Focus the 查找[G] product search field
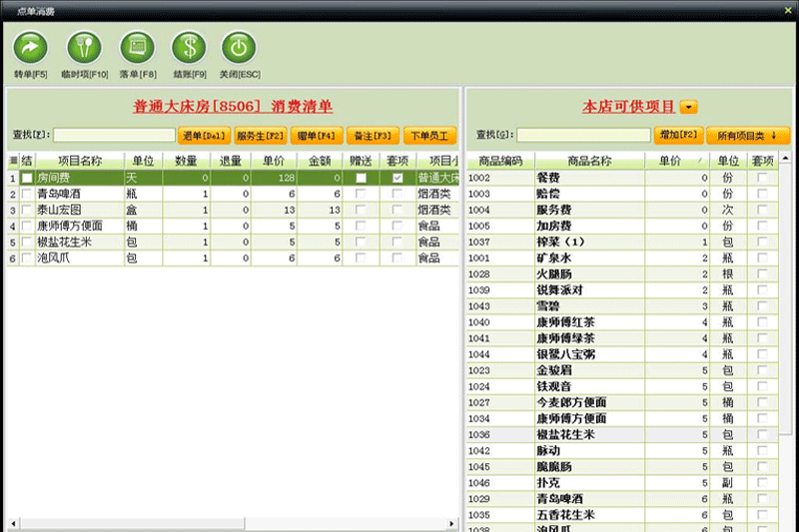Viewport: 799px width, 532px height. click(583, 135)
